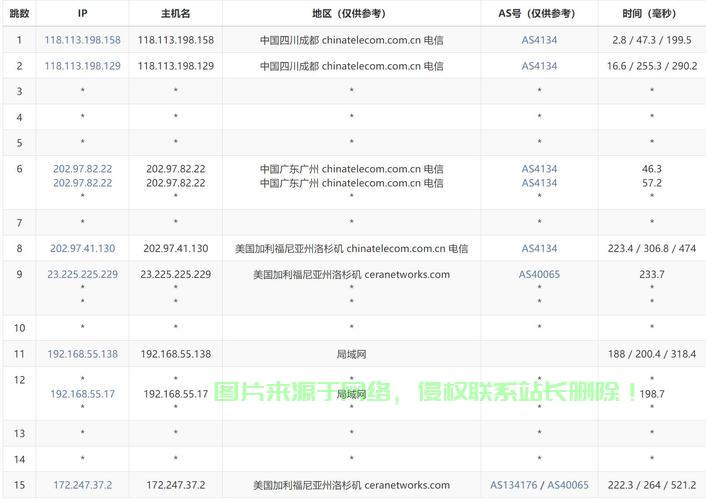The height and width of the screenshot is (500, 706).
Task: Open AS40065 link in hop 15 row
Action: pos(568,485)
